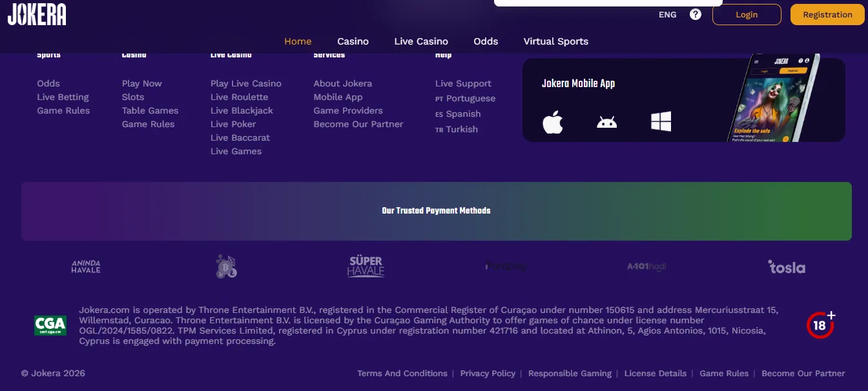Image resolution: width=868 pixels, height=391 pixels.
Task: Open the Live Casino navigation tab
Action: [x=421, y=41]
